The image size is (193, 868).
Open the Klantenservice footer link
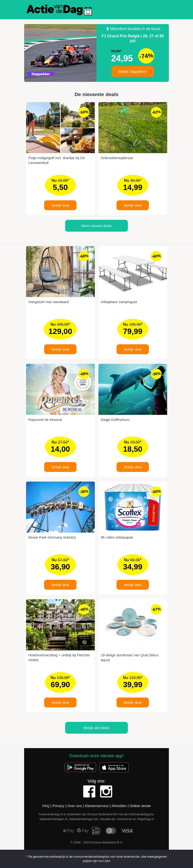(x=97, y=806)
